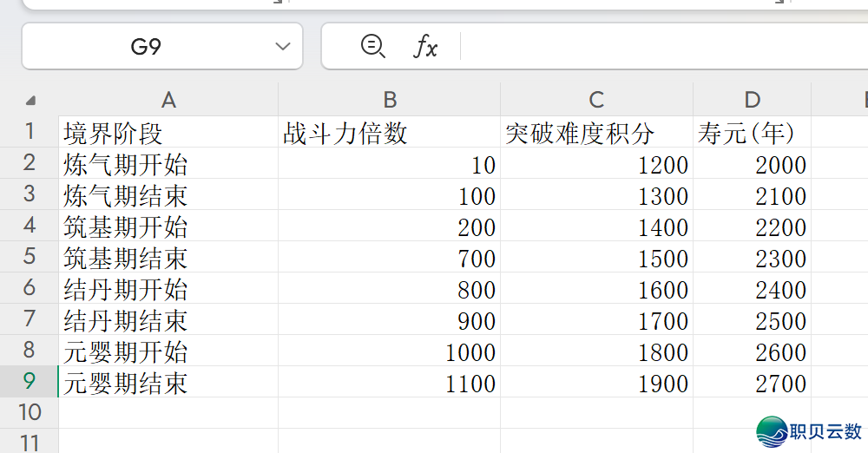868x453 pixels.
Task: Click cell with value 1600
Action: (x=596, y=287)
